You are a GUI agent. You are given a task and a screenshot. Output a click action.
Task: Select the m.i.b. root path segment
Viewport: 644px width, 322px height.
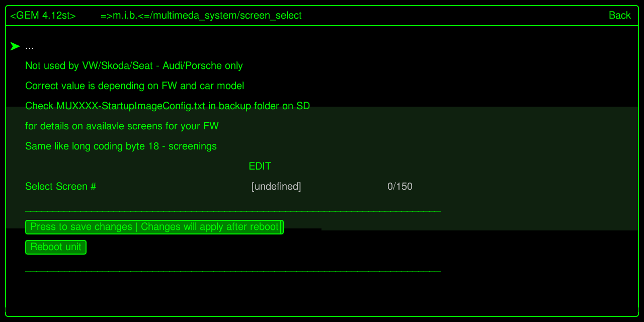pyautogui.click(x=125, y=16)
